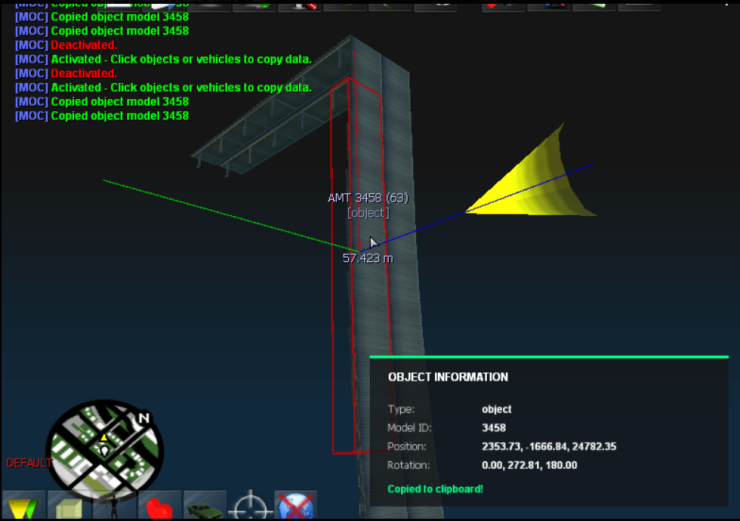Click the crossed-out globe icon
The image size is (740, 521).
click(296, 506)
